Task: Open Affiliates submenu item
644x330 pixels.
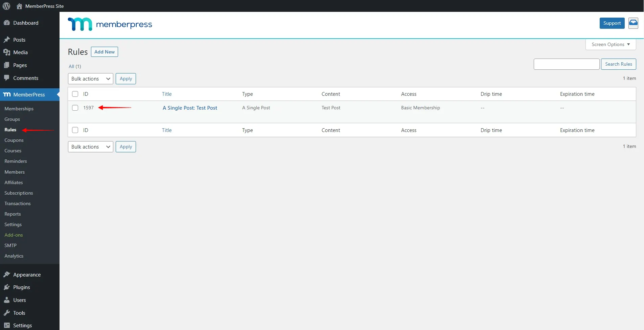Action: tap(14, 182)
